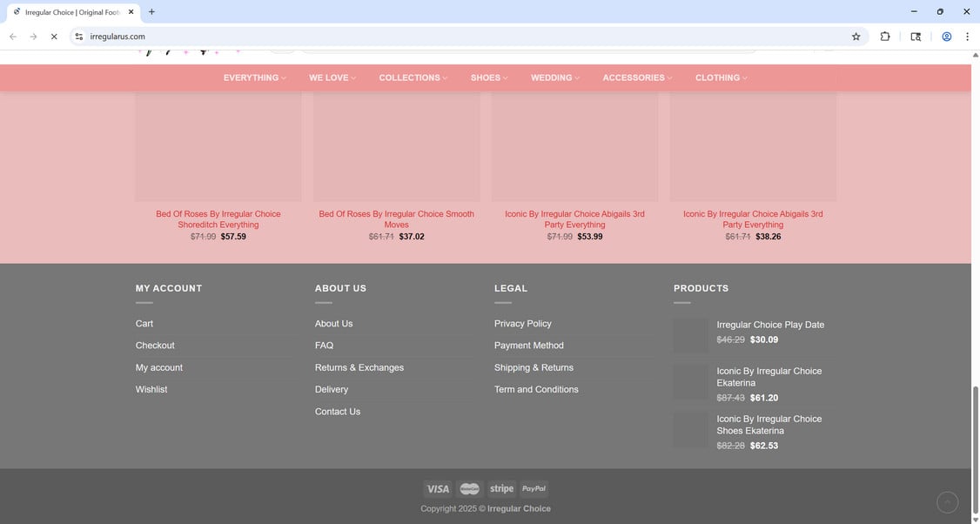Click the Stripe payment icon

[x=501, y=489]
